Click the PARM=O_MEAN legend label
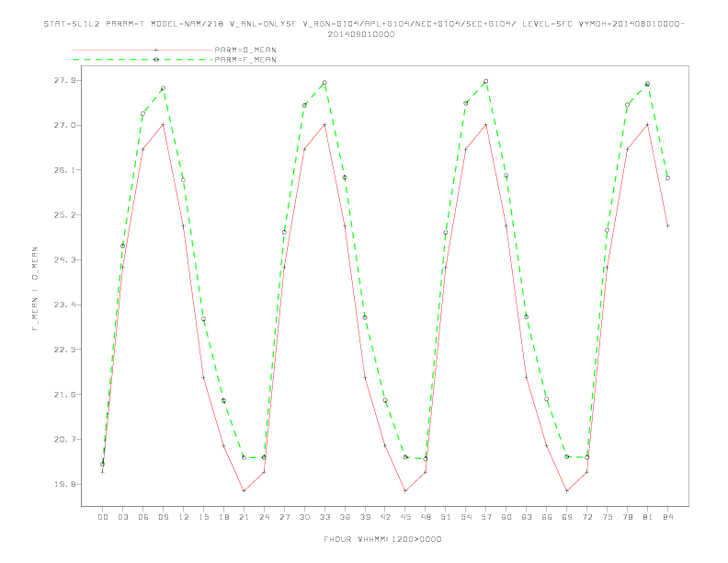728x563 pixels. coord(245,50)
